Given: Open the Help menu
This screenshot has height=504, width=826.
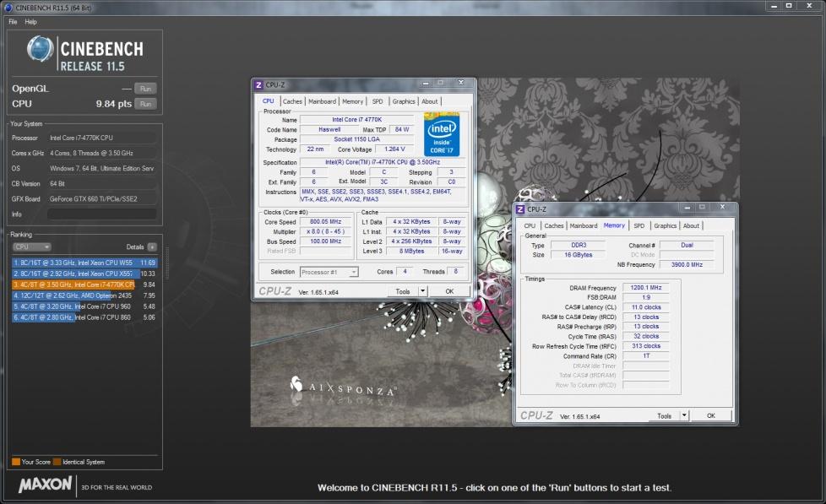Looking at the screenshot, I should pos(30,22).
